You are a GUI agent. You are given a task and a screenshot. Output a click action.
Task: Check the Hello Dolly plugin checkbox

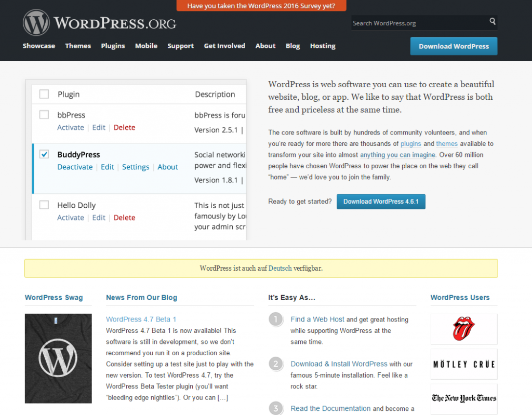pos(44,205)
